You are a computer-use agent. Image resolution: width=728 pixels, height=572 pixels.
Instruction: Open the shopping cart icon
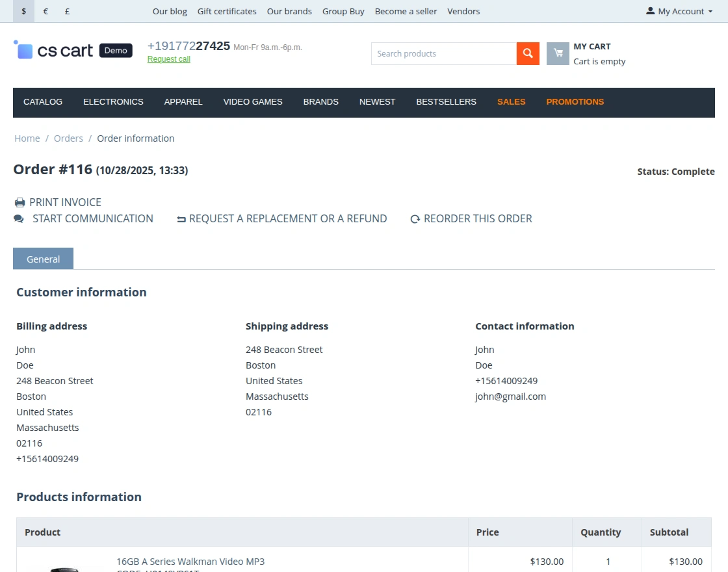[x=558, y=53]
